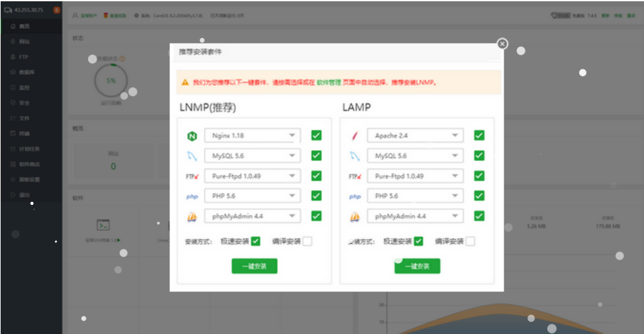Click the MySQL dolphin icon in LNMP
Screen dimensions: 644x334
pos(192,156)
